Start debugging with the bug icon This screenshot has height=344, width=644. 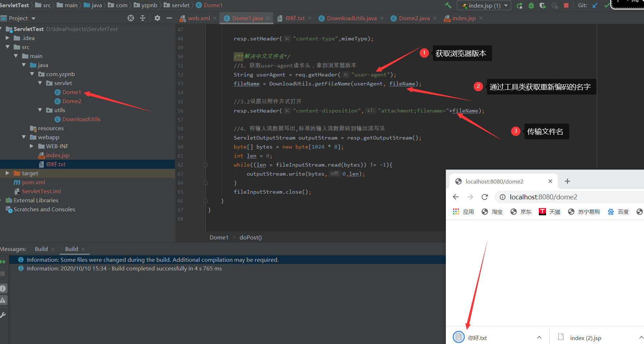(531, 5)
